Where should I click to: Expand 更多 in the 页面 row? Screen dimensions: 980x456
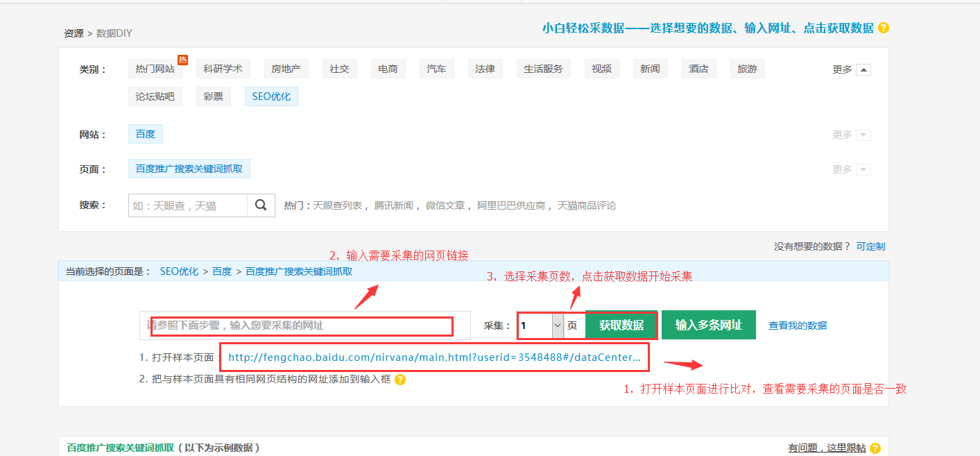coord(863,169)
